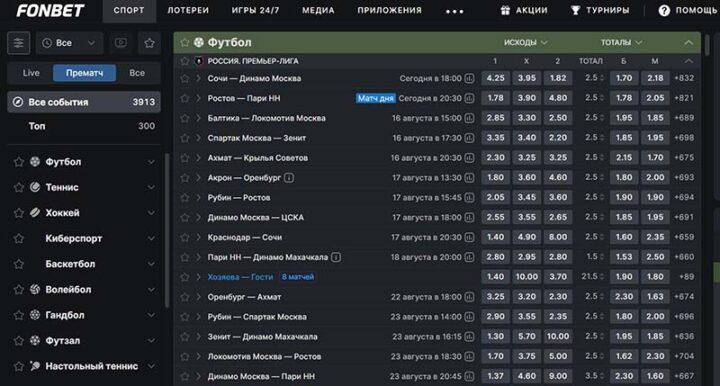Expand Рубин — Спартак Москва match row chevron
The image size is (720, 386).
click(x=198, y=317)
